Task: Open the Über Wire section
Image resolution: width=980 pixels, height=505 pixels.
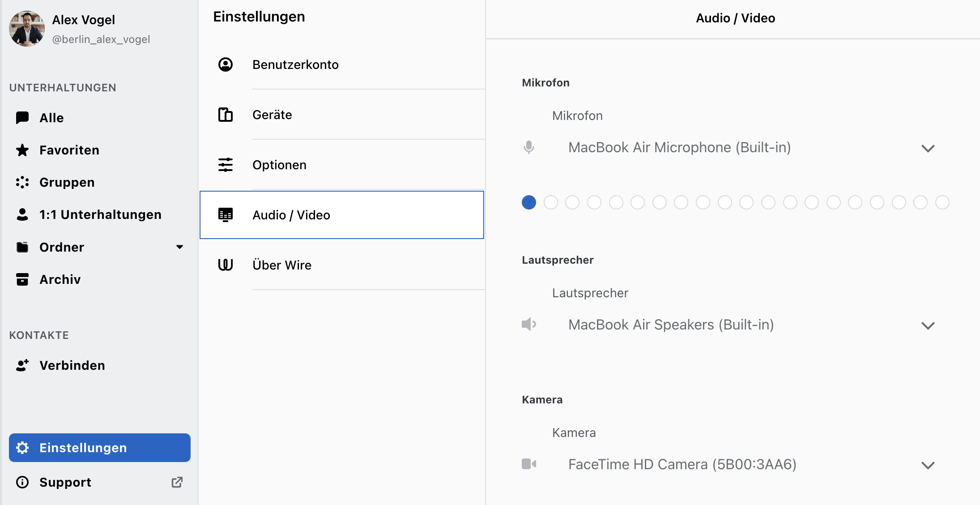Action: 342,265
